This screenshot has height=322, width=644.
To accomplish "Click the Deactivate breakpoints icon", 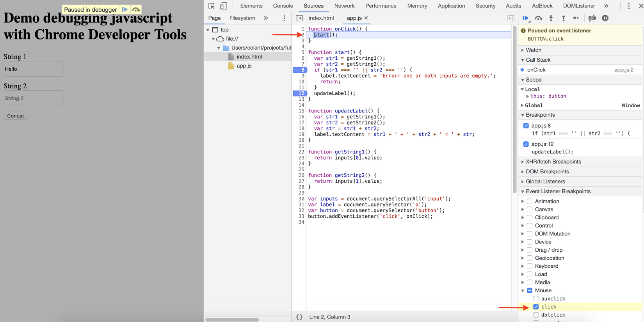I will point(592,18).
